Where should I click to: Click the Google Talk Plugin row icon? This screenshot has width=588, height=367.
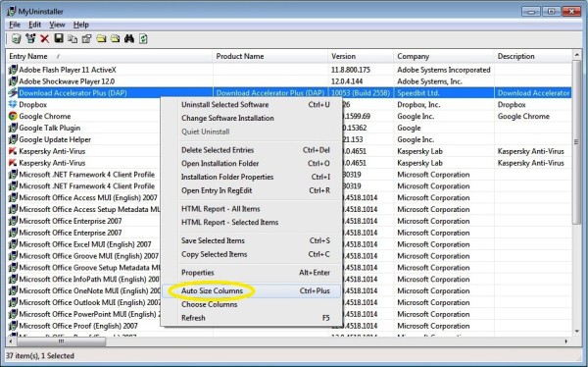[x=13, y=128]
